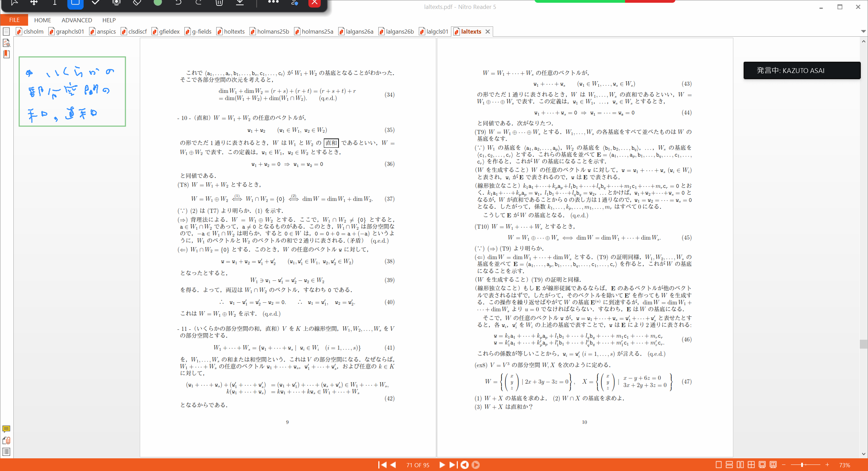This screenshot has width=868, height=471.
Task: Redo the annotation
Action: (x=199, y=3)
